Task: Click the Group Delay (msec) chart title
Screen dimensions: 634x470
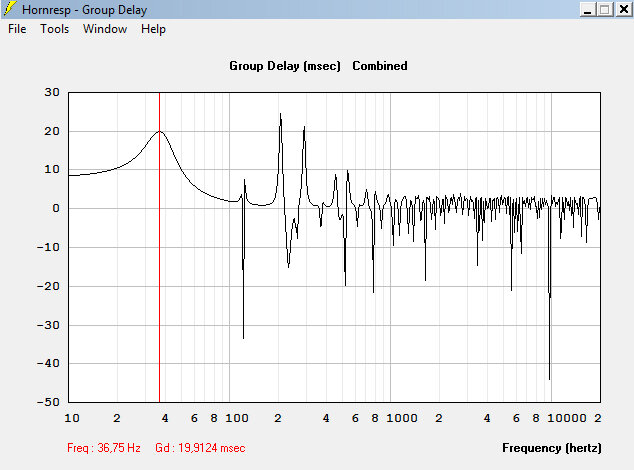Action: [285, 66]
